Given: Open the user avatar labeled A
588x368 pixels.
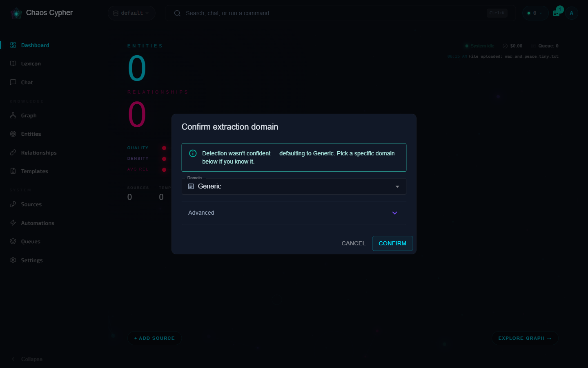Looking at the screenshot, I should pos(571,13).
